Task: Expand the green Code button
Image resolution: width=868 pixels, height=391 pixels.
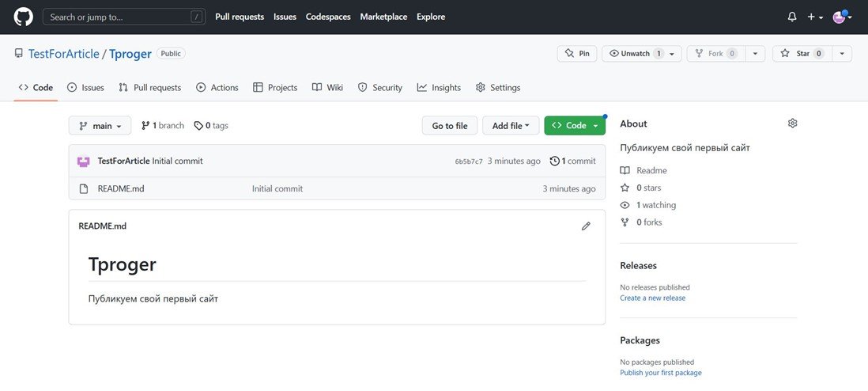Action: (x=575, y=126)
